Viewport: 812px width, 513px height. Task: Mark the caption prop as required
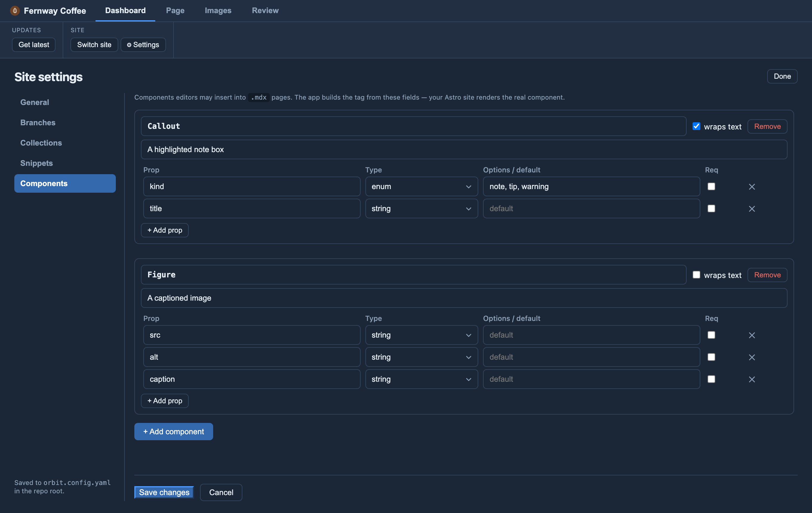click(711, 379)
